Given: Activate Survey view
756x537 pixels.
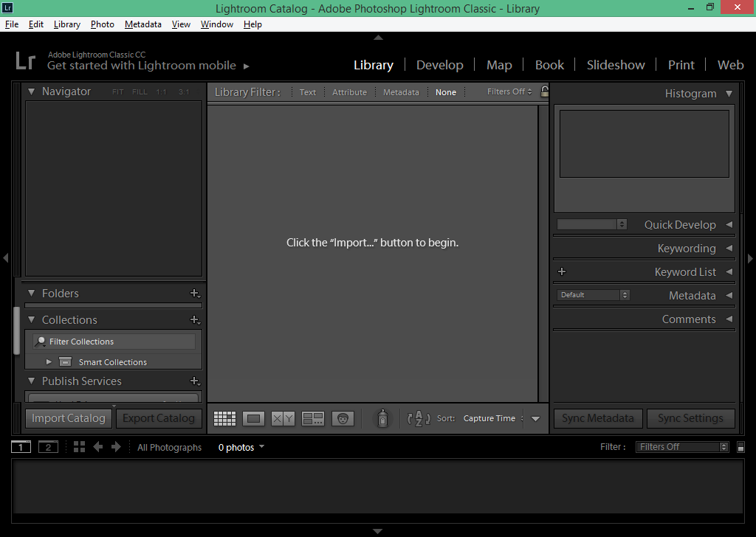Looking at the screenshot, I should coord(312,418).
